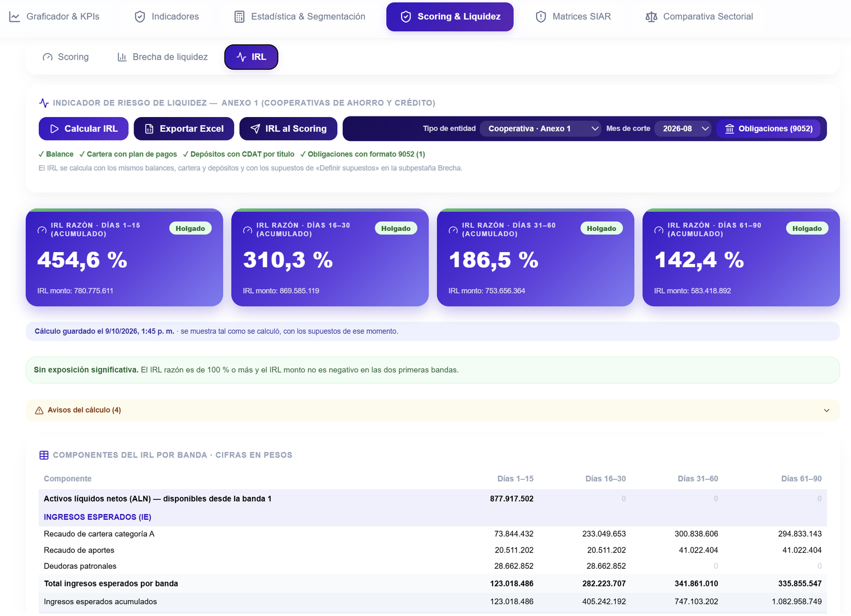This screenshot has height=616, width=851.
Task: Click IRL monto: 780.775.611 text
Action: 75,291
